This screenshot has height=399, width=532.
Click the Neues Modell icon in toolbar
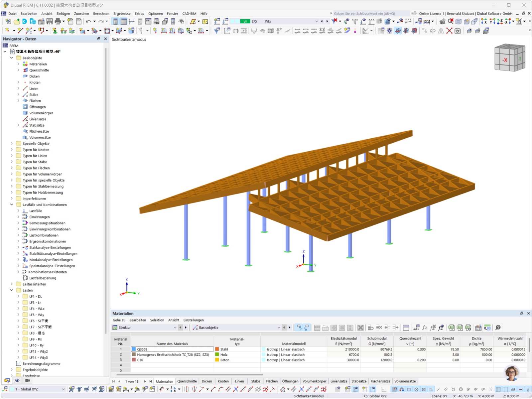coord(8,21)
